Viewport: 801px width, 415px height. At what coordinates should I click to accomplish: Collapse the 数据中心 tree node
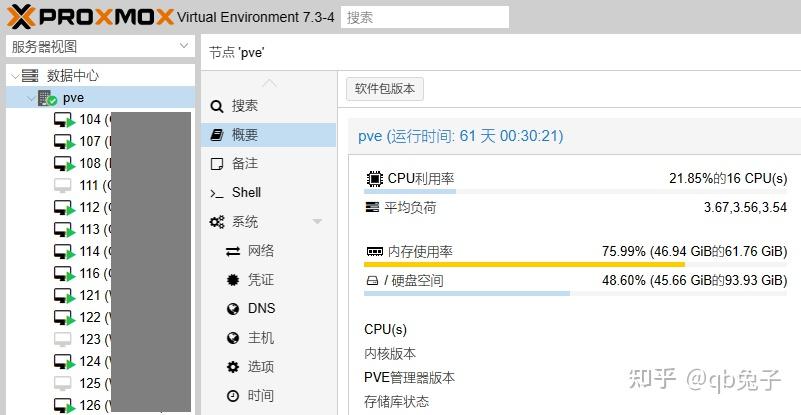click(13, 76)
